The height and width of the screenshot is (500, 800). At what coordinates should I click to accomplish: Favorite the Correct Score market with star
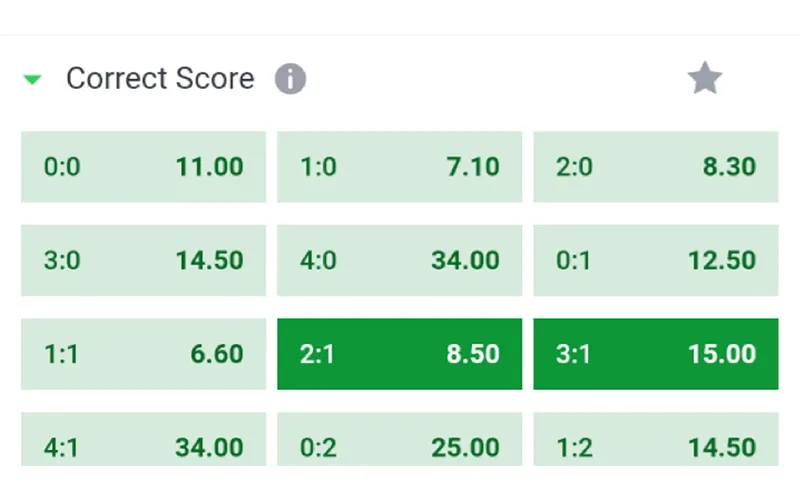[x=705, y=78]
